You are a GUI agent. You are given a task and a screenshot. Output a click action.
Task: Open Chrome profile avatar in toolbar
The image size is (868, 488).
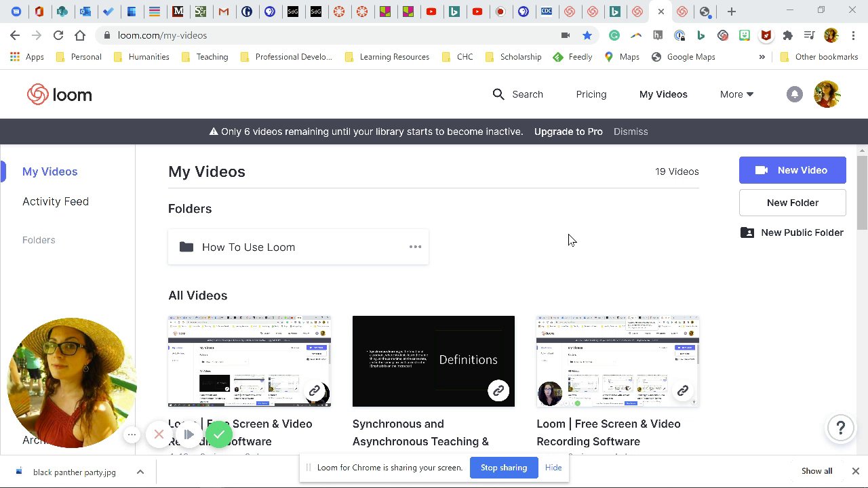tap(831, 35)
